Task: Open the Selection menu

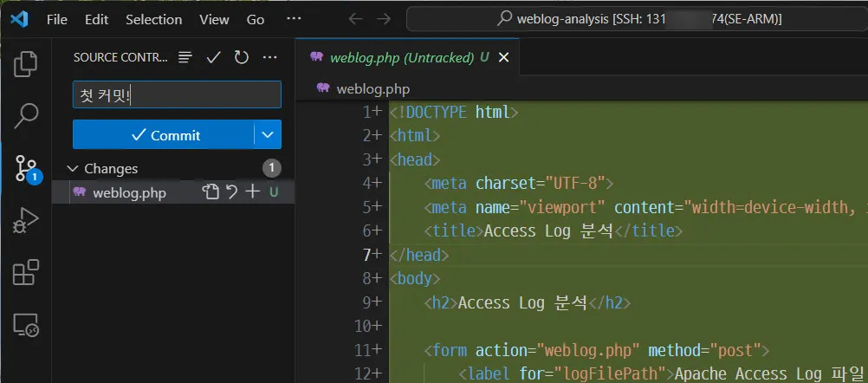Action: 154,19
